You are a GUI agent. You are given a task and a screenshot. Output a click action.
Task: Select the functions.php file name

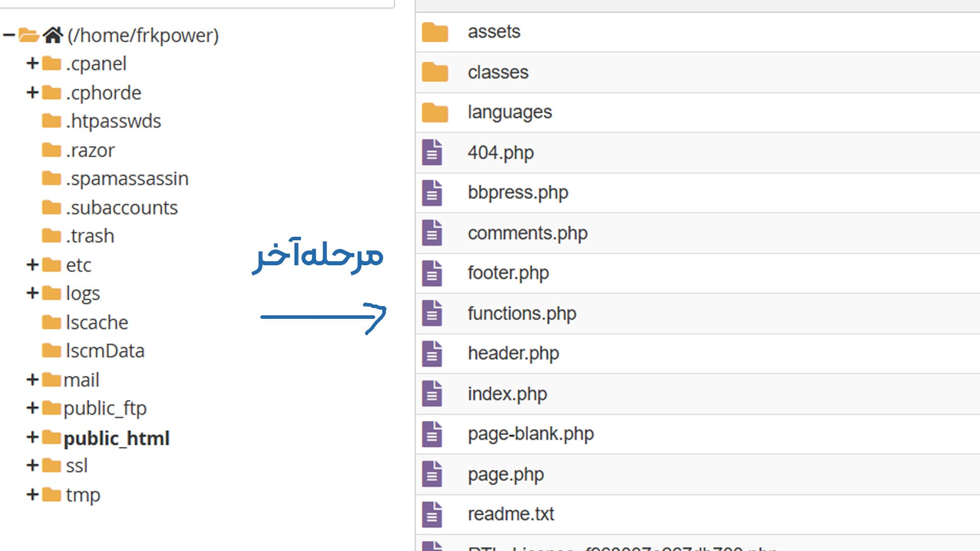(x=522, y=314)
